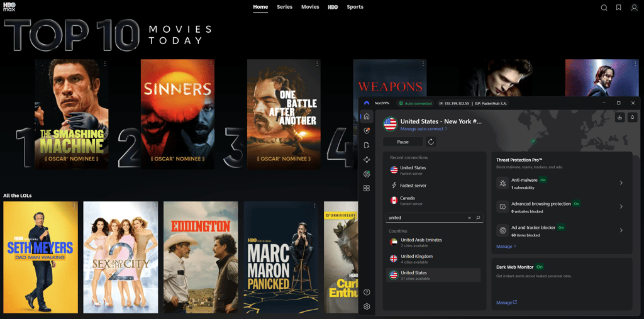Click the Ad and tracker blocker icon
The height and width of the screenshot is (319, 644).
(502, 230)
